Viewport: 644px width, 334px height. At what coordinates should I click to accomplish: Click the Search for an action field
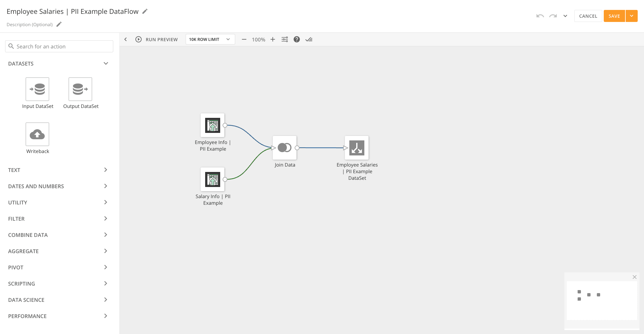click(x=59, y=46)
